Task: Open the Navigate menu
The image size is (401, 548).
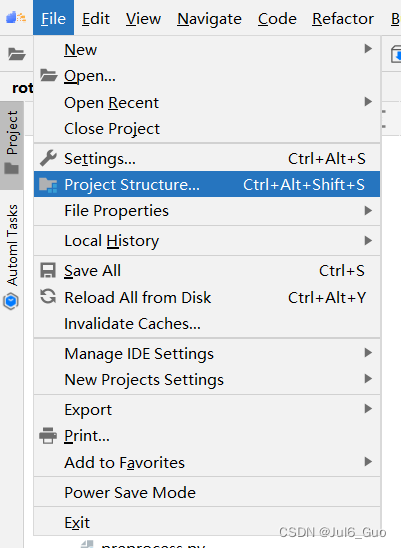Action: point(209,19)
